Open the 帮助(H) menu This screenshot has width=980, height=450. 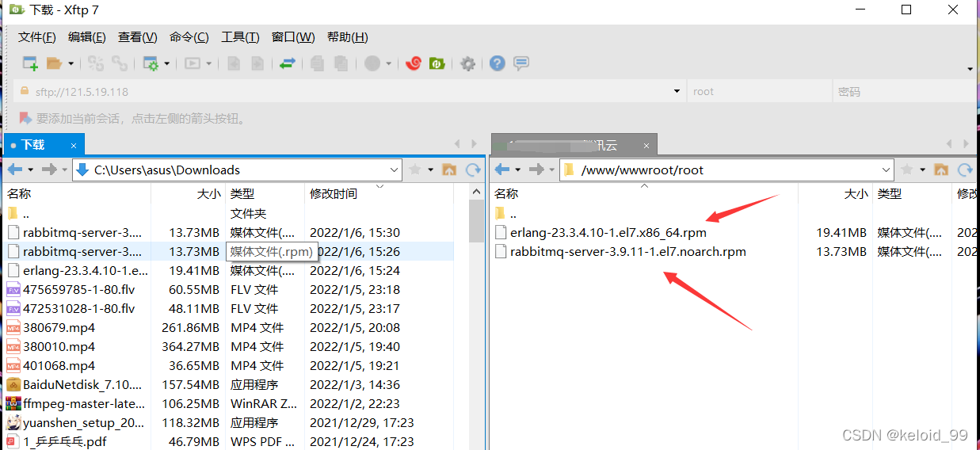[x=347, y=37]
